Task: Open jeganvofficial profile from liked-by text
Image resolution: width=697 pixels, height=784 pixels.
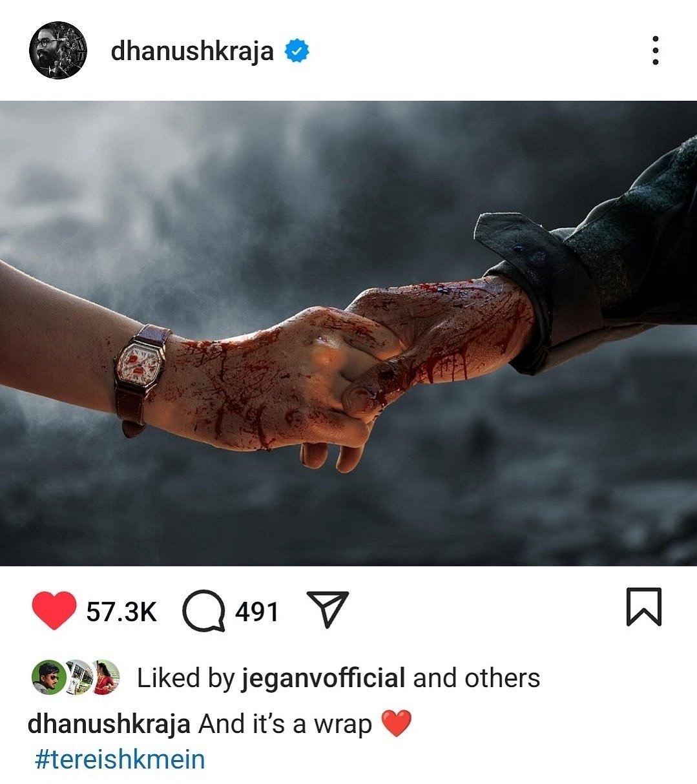Action: click(323, 678)
